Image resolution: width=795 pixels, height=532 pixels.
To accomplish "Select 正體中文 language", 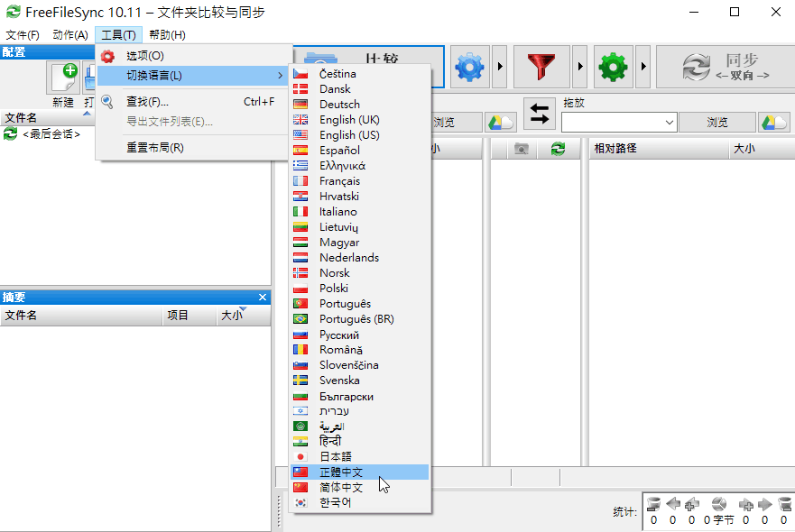I will pyautogui.click(x=360, y=472).
